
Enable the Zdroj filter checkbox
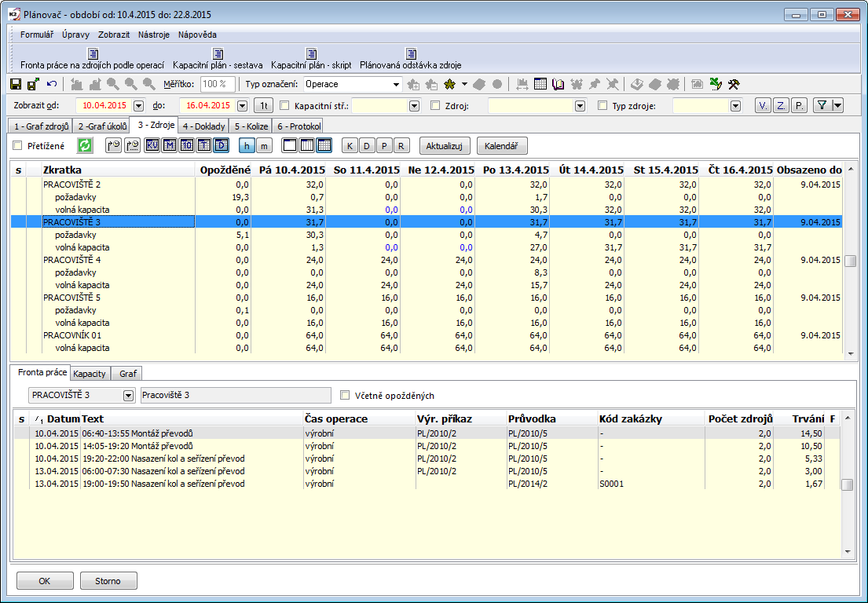(436, 105)
